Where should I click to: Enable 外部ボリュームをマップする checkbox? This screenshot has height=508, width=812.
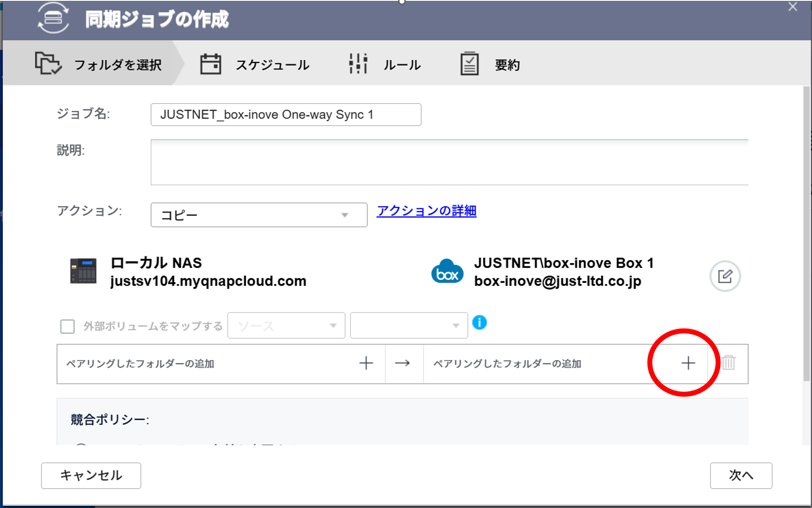point(67,326)
